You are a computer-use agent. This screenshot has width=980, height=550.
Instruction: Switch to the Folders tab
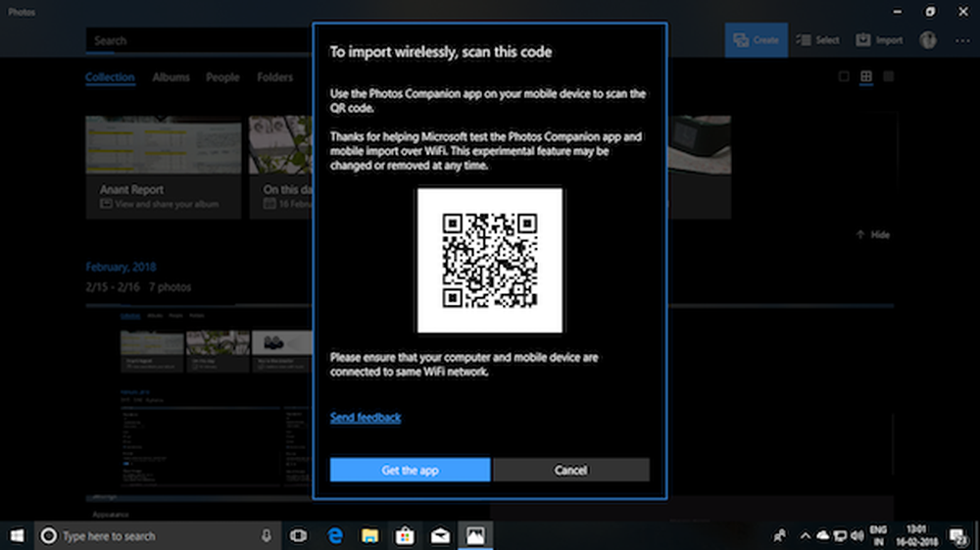pos(275,77)
